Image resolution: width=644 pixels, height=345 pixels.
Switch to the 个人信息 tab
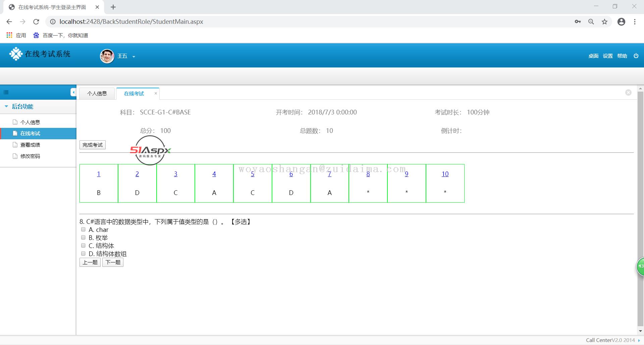pyautogui.click(x=97, y=94)
